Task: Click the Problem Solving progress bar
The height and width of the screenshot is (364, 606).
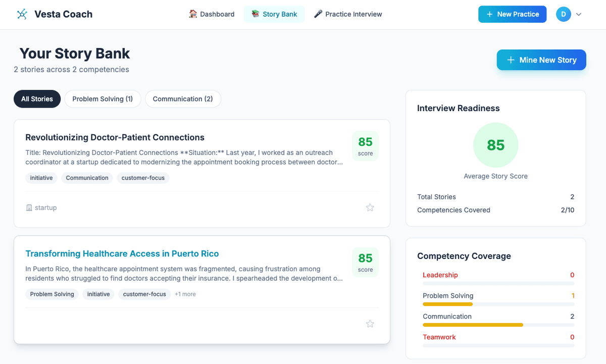Action: pos(498,304)
